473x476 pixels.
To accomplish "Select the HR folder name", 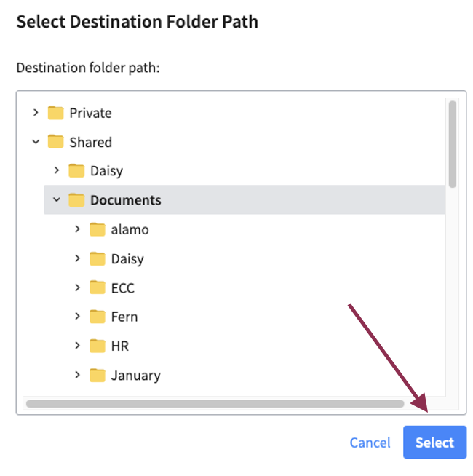I will tap(120, 346).
